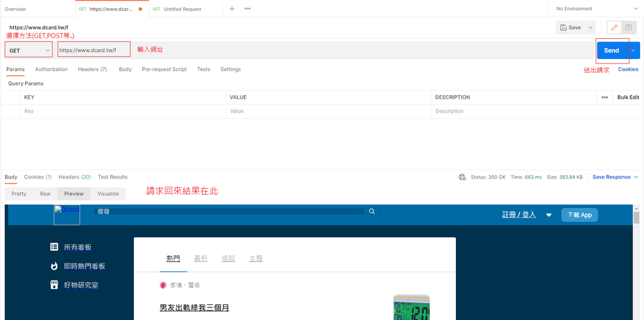
Task: Click the 所有看板 list icon
Action: 54,247
